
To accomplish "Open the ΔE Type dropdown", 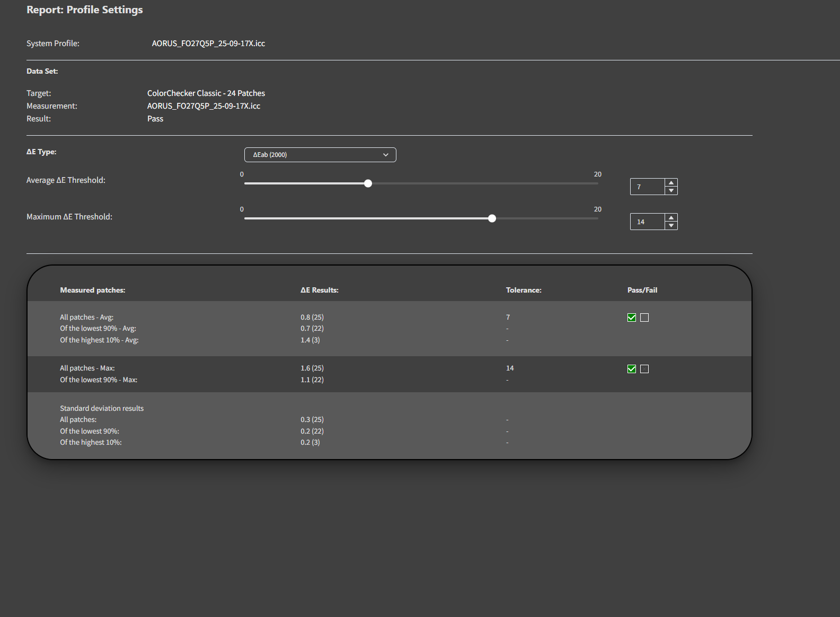I will click(x=320, y=155).
